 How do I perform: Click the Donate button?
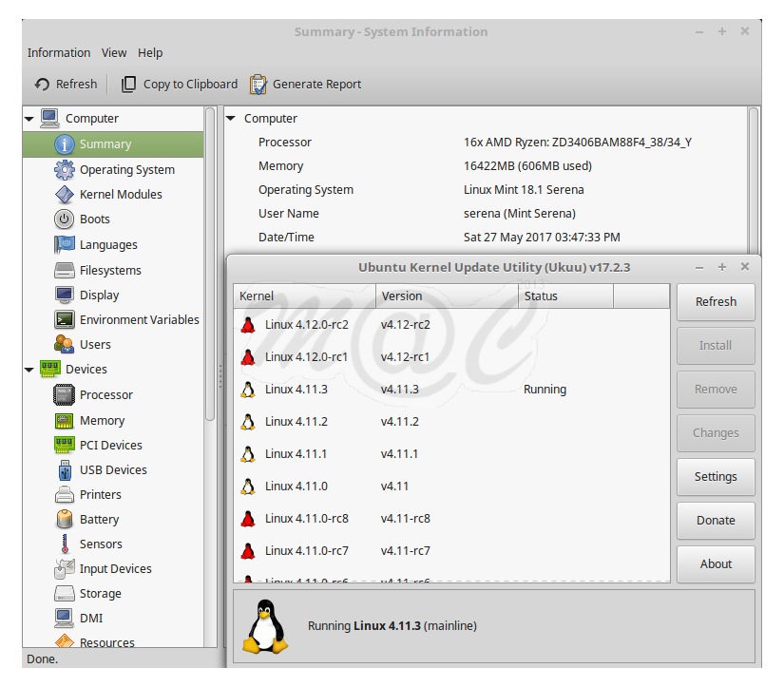(x=716, y=521)
